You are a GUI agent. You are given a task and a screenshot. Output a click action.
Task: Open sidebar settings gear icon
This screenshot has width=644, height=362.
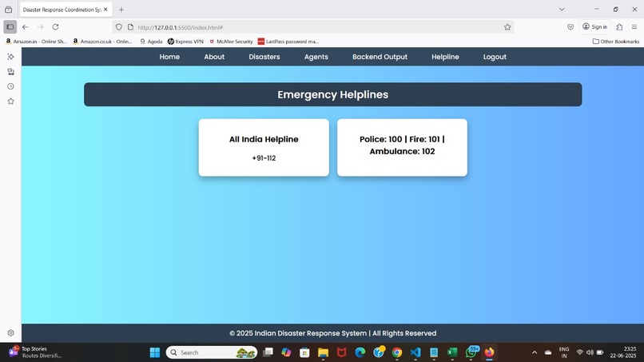coord(10,332)
